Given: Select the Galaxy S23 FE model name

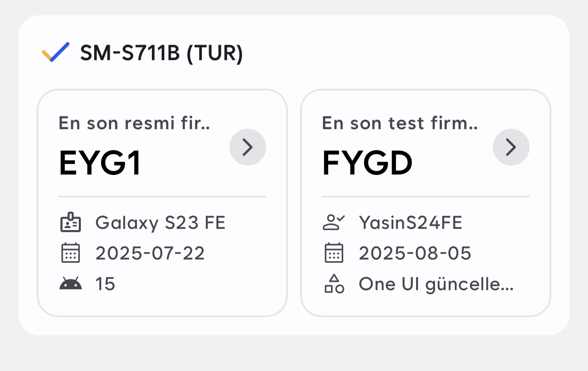Looking at the screenshot, I should tap(160, 223).
